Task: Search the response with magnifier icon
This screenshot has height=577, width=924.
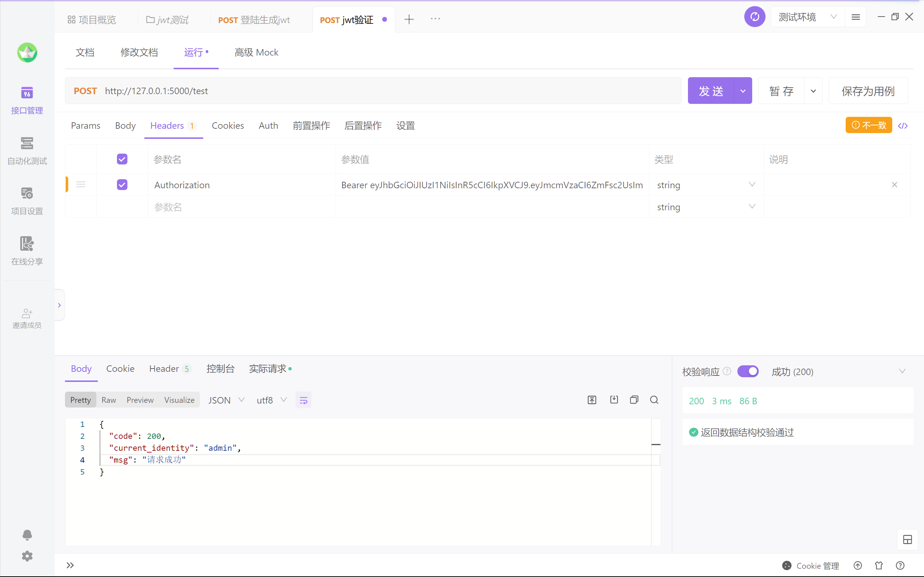Action: 654,400
